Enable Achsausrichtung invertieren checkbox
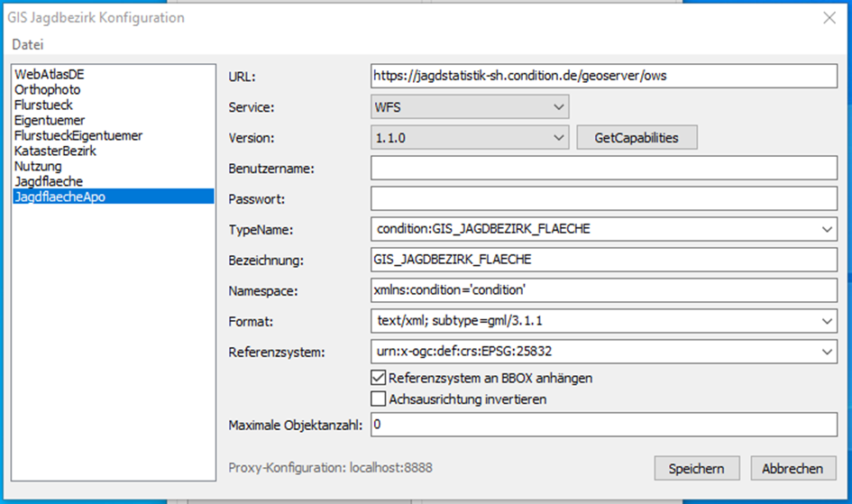This screenshot has width=852, height=504. 379,399
